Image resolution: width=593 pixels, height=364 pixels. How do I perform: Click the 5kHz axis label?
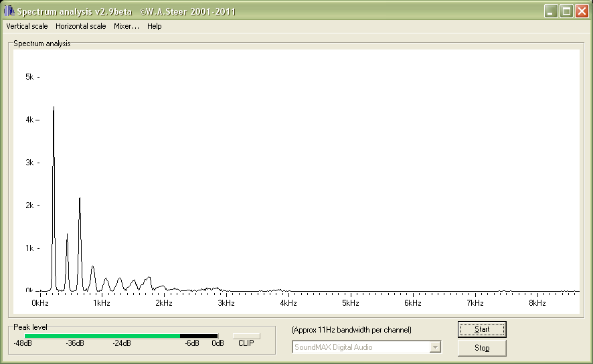point(351,302)
